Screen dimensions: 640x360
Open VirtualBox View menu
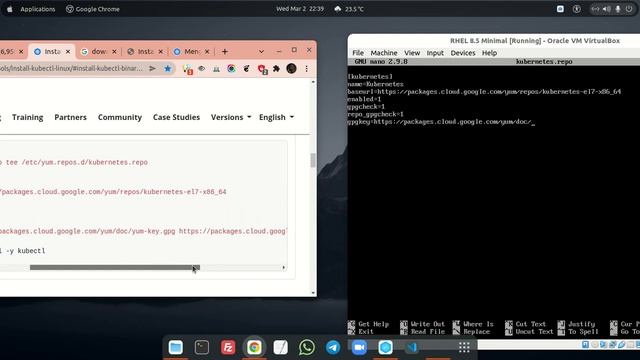click(x=412, y=53)
